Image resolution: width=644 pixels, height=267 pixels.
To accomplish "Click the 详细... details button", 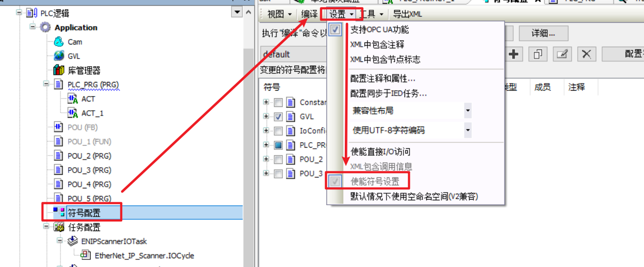I will pyautogui.click(x=544, y=33).
